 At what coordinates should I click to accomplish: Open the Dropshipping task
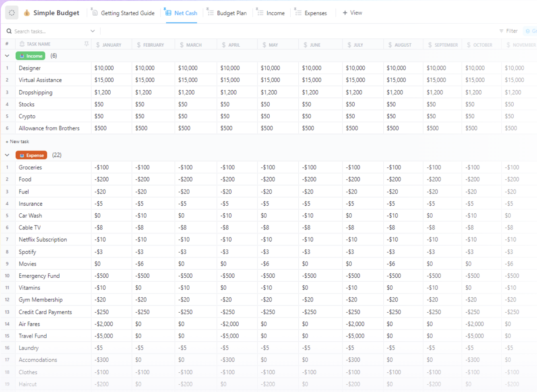coord(35,92)
